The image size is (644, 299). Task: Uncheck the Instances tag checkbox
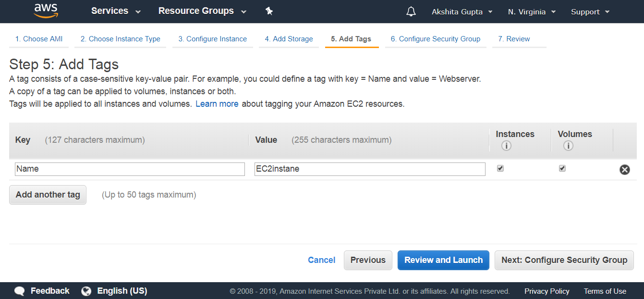click(500, 168)
